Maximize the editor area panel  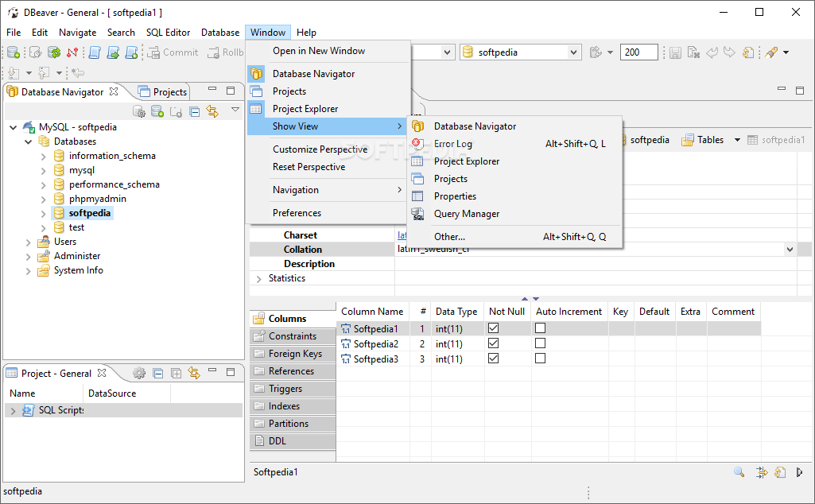(x=800, y=91)
